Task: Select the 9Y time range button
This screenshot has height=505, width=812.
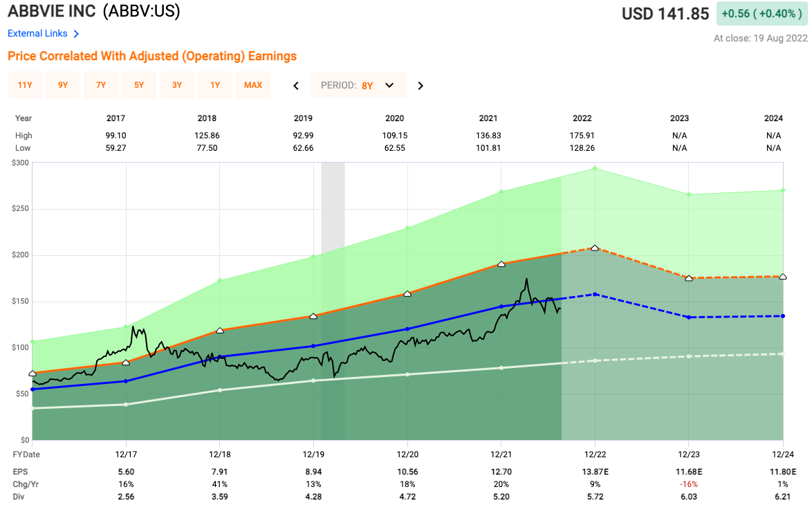Action: [63, 85]
